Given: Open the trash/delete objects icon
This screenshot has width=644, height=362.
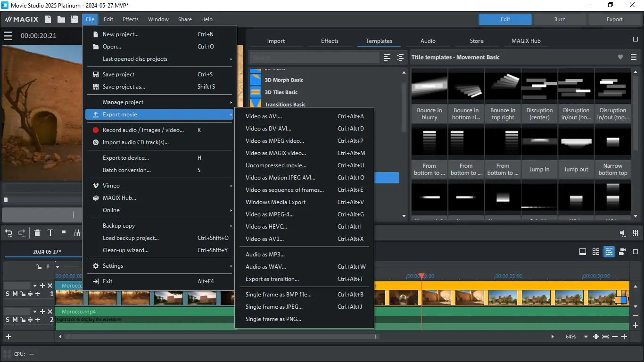Looking at the screenshot, I should point(37,233).
